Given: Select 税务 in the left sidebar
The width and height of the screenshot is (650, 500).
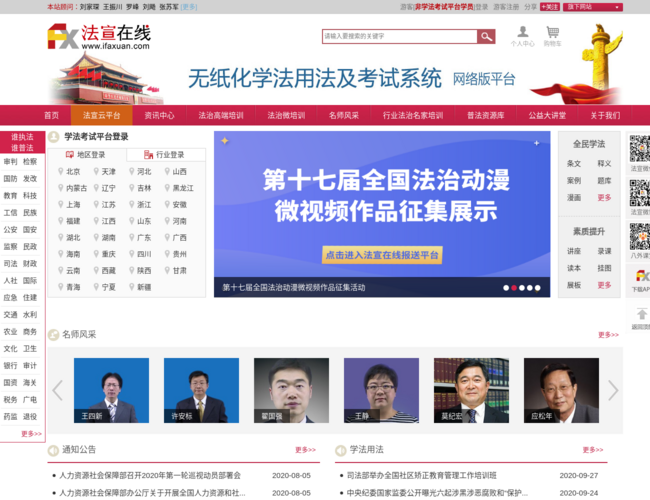Looking at the screenshot, I should (x=10, y=399).
